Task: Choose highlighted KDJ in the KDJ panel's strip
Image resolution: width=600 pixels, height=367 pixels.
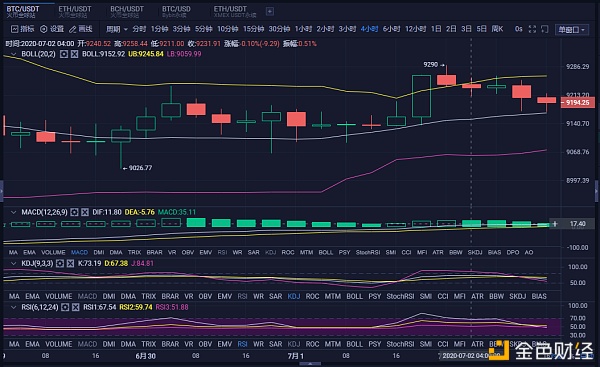Action: coord(293,296)
